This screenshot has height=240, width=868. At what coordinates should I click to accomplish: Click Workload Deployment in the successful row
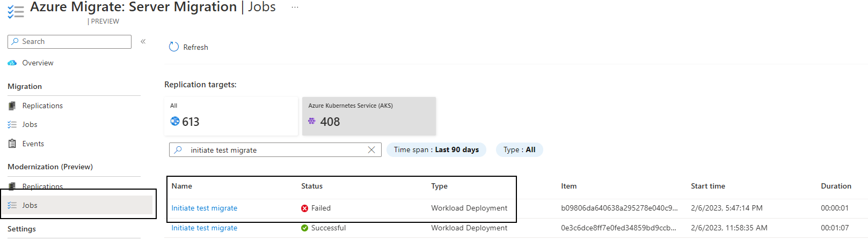tap(469, 228)
